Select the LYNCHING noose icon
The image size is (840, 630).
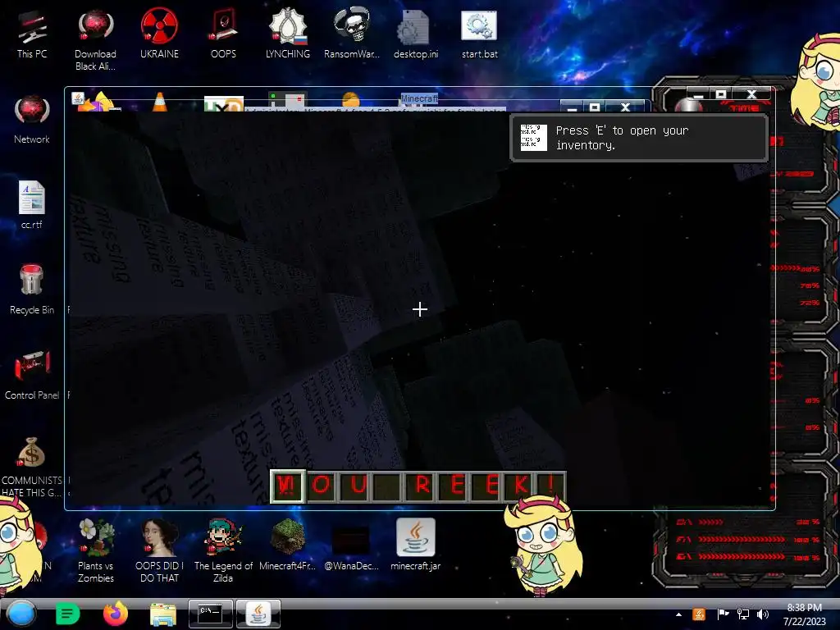(288, 34)
